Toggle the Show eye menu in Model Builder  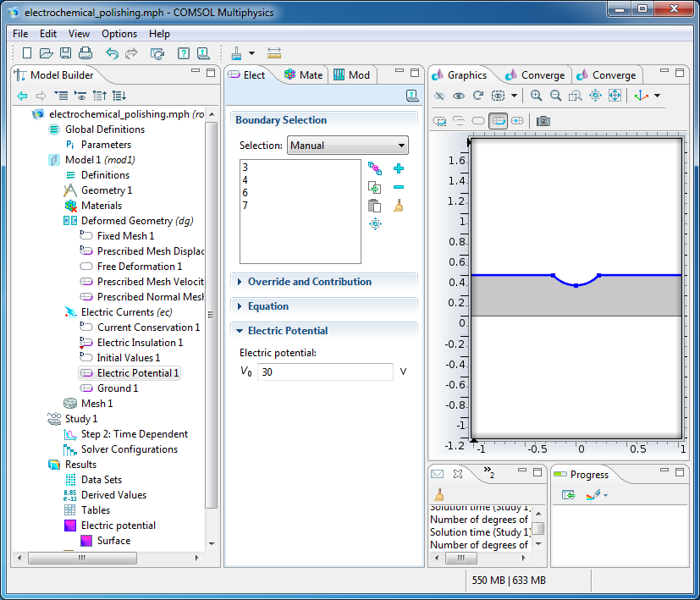80,96
